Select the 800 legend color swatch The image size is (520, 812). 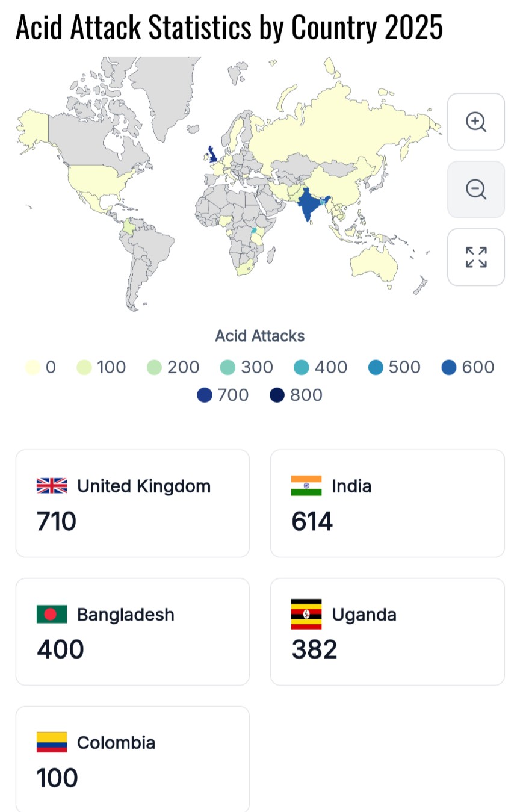point(277,395)
